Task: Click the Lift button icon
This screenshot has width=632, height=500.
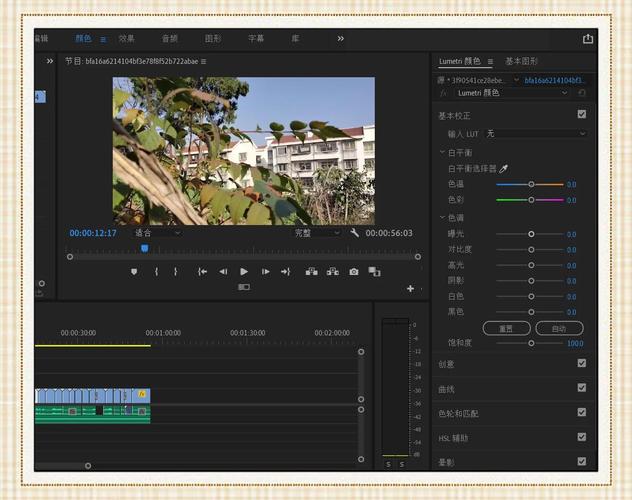Action: coord(312,272)
